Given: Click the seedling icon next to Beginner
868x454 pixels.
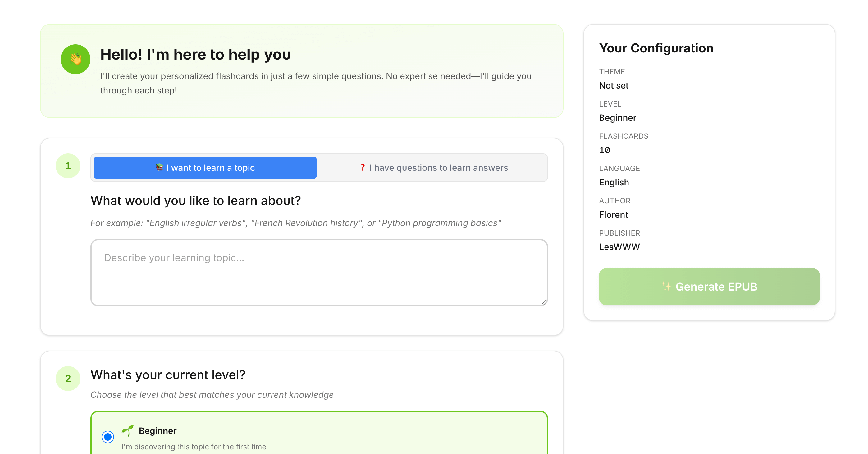Looking at the screenshot, I should click(127, 430).
